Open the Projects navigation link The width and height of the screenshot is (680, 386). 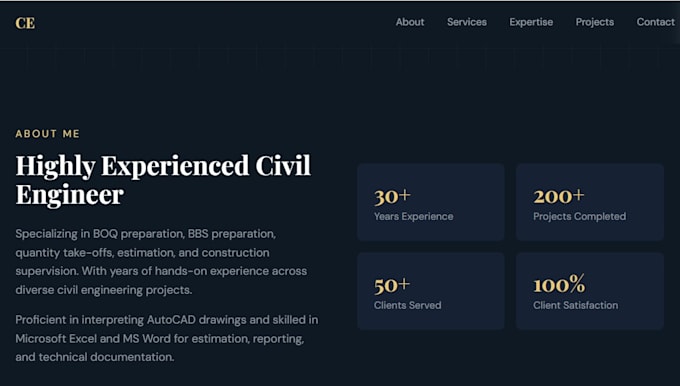pos(595,22)
